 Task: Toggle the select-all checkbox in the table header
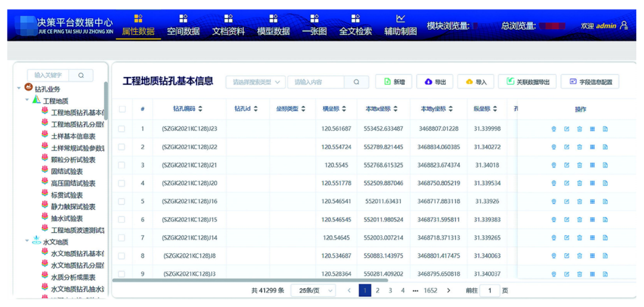122,109
